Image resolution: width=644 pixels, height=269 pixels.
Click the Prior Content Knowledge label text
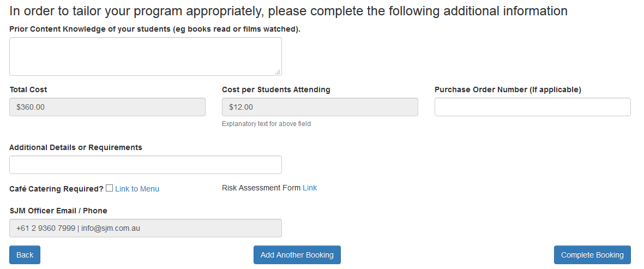coord(155,29)
